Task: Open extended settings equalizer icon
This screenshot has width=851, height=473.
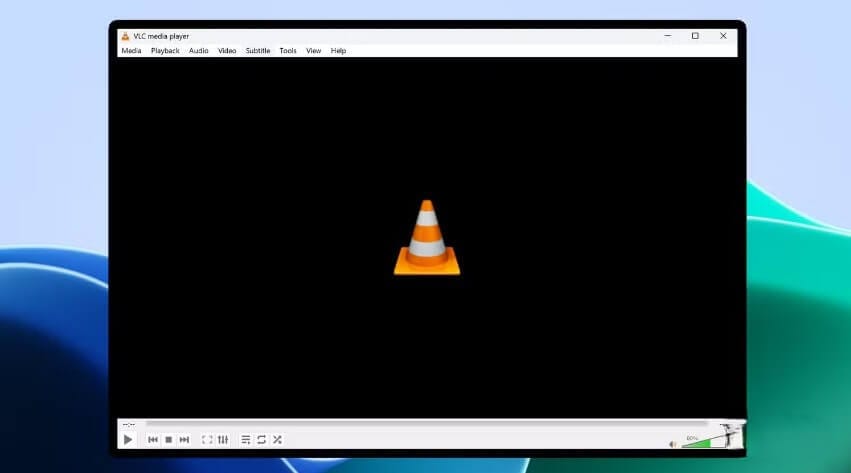Action: pos(223,439)
